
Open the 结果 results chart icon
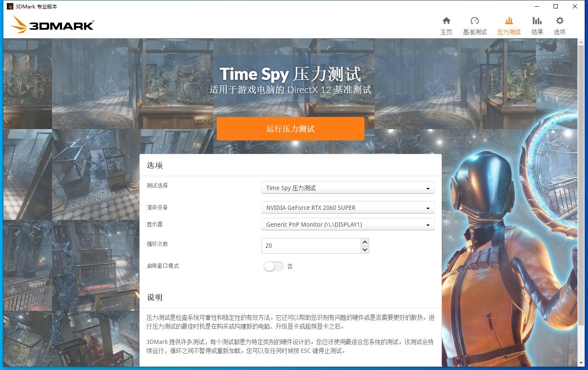pyautogui.click(x=537, y=21)
